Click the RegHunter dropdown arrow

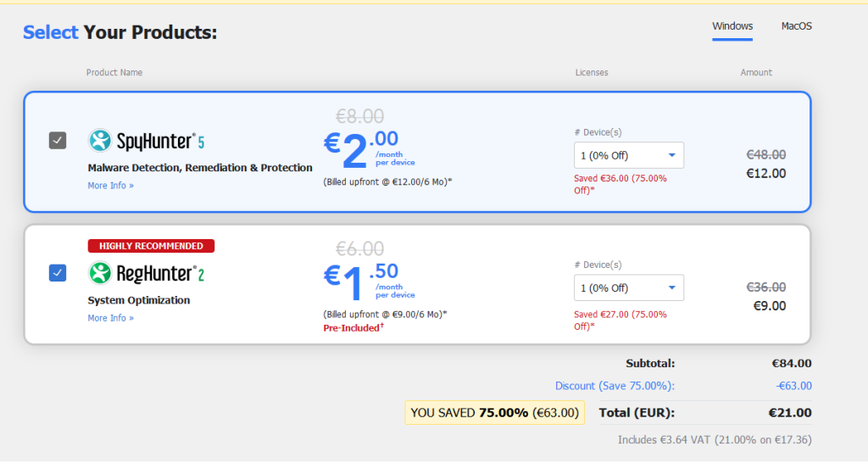(671, 287)
